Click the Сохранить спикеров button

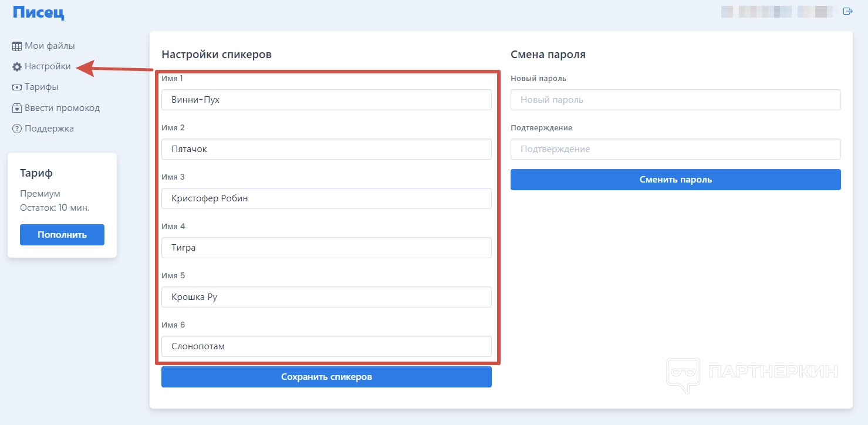click(326, 377)
